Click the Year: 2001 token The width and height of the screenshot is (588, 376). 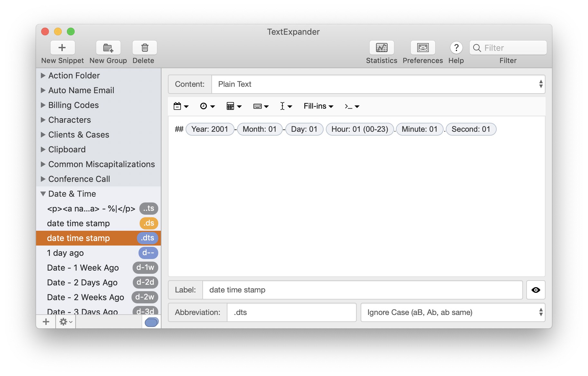[210, 129]
